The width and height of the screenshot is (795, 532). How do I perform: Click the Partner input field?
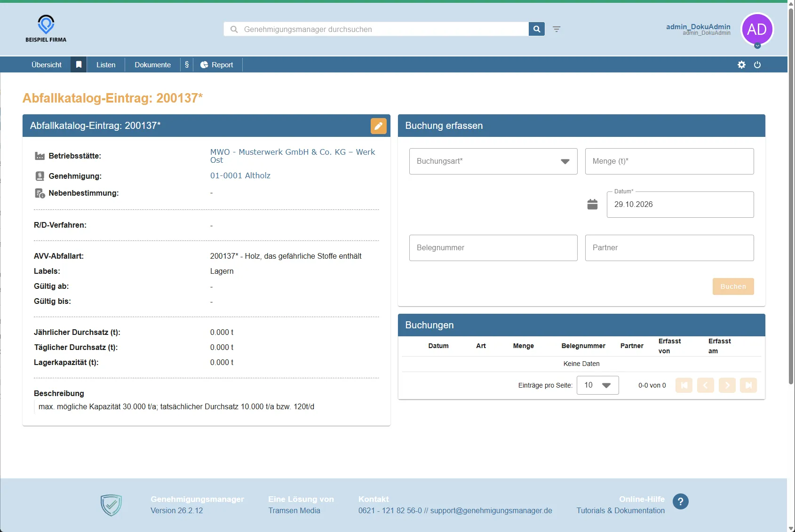tap(669, 248)
